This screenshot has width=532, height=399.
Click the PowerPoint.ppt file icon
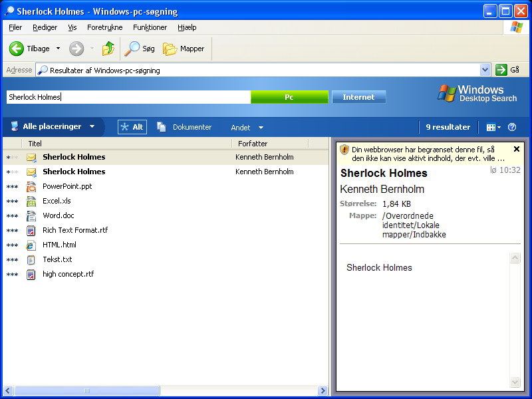31,187
